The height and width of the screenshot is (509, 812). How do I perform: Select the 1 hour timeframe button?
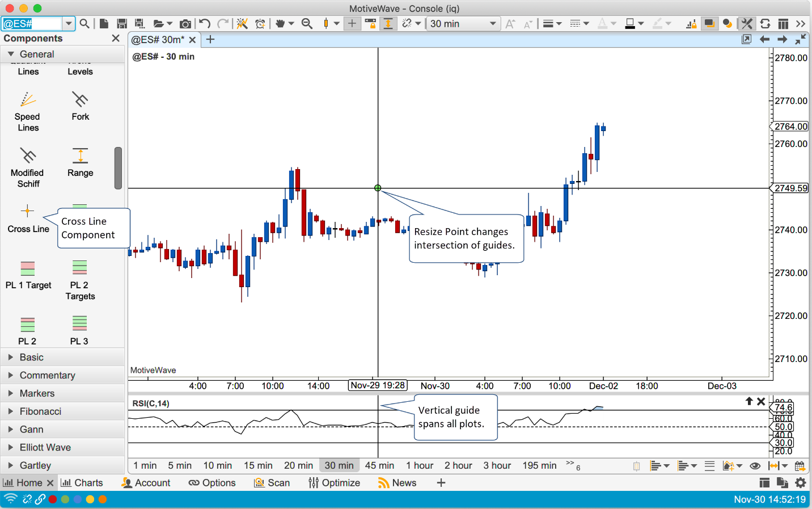pos(420,465)
